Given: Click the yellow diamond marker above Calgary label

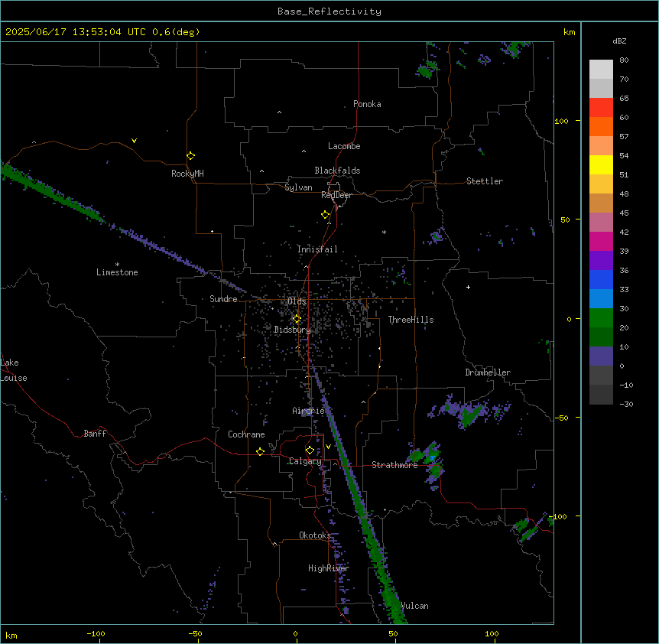Looking at the screenshot, I should coord(310,450).
